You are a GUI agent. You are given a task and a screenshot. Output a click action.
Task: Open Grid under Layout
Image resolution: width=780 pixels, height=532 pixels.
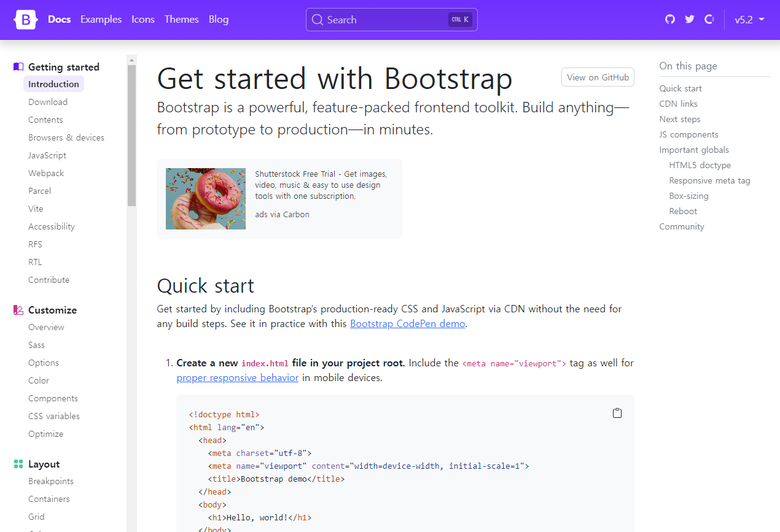(x=37, y=517)
